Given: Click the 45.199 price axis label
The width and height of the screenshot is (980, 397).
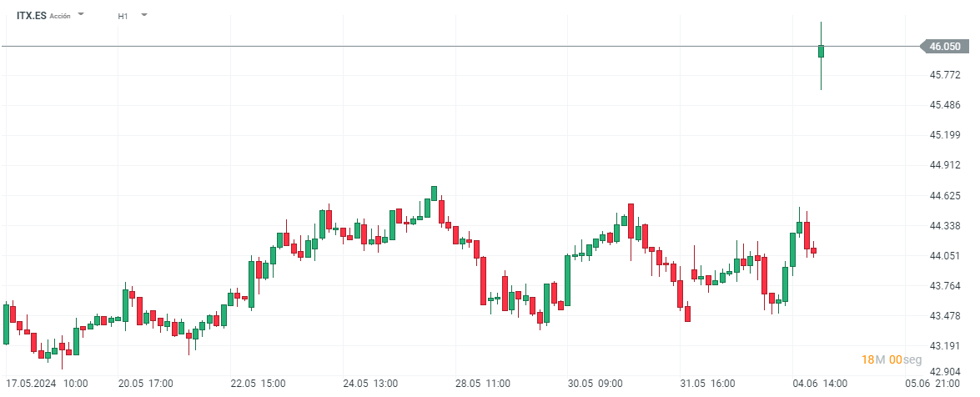Looking at the screenshot, I should 945,135.
